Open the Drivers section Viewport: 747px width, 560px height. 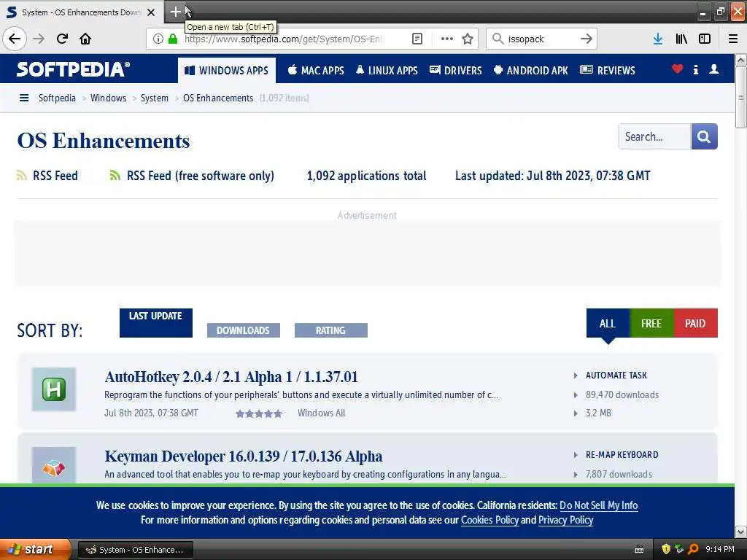pos(456,71)
